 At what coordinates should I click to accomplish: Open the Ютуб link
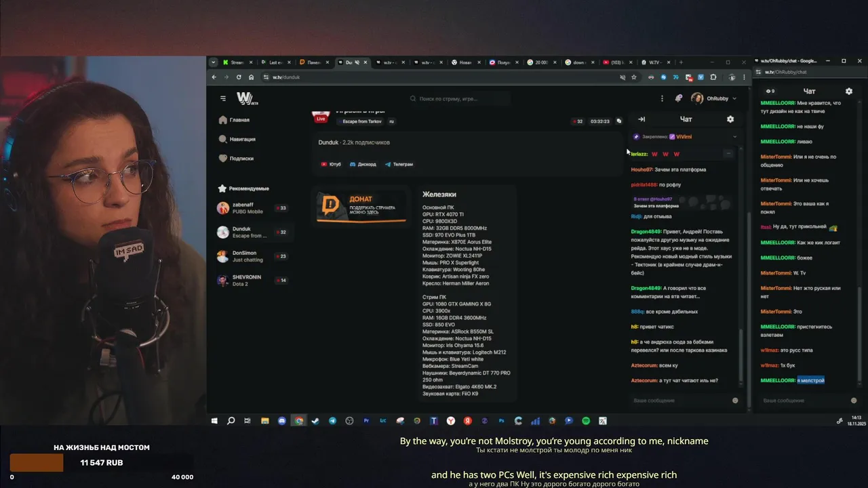[x=332, y=164]
